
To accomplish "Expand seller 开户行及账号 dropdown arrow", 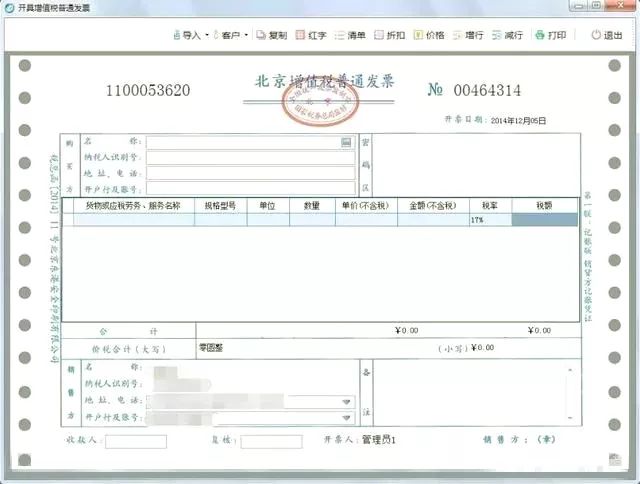I will (346, 418).
